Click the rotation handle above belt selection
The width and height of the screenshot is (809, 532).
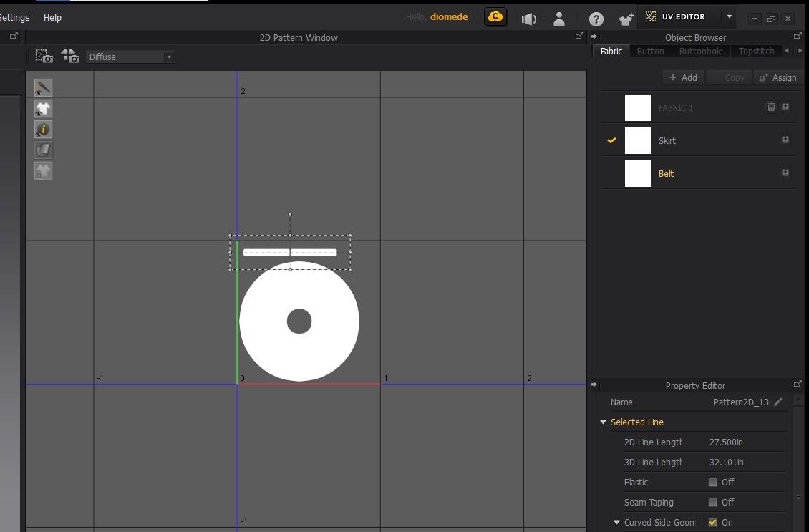tap(290, 213)
